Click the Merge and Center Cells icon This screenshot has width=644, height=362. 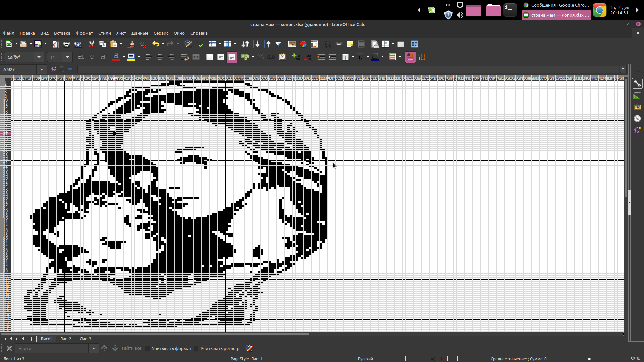pos(196,57)
